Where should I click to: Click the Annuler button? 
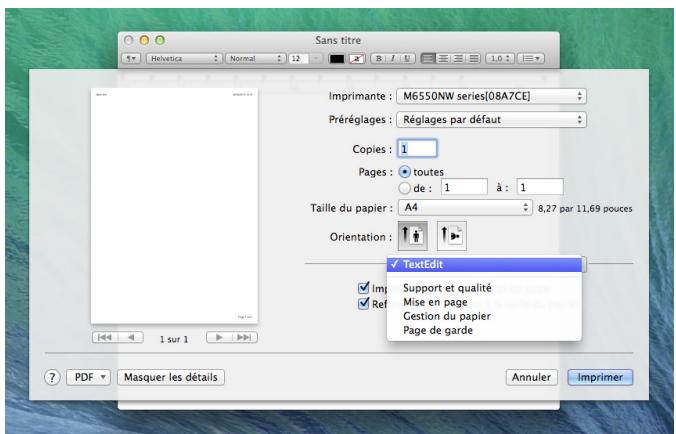[x=532, y=377]
